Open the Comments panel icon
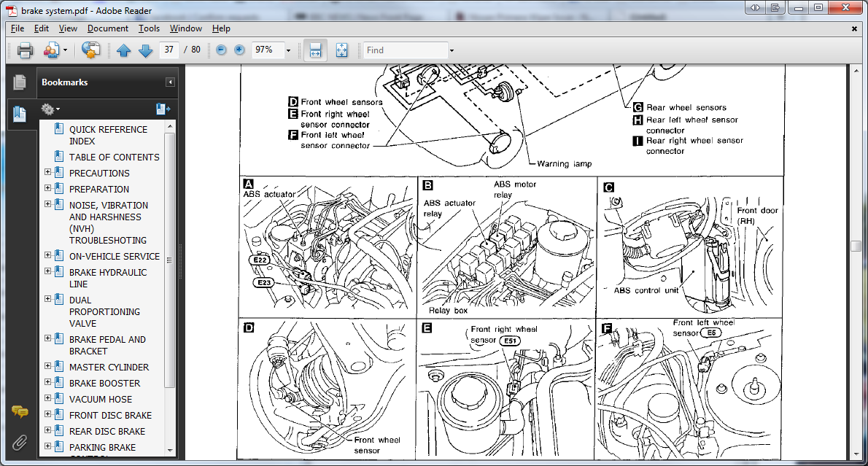Screen dimensions: 868x466 click(x=20, y=412)
